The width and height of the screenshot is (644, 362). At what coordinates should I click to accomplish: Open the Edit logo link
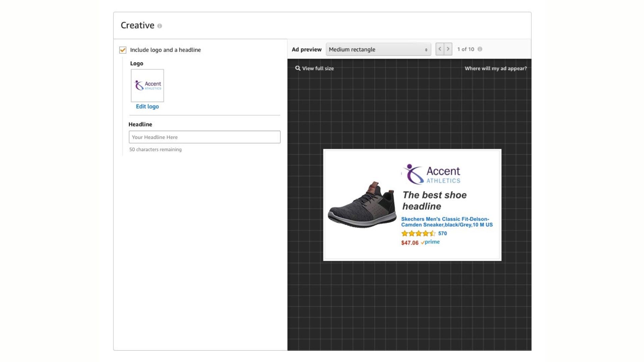point(147,107)
